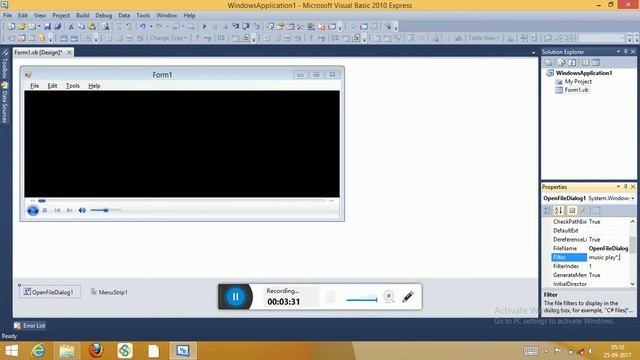This screenshot has width=640, height=360.
Task: Click the Properties icon in Solution Explorer toolbar
Action: click(x=549, y=62)
